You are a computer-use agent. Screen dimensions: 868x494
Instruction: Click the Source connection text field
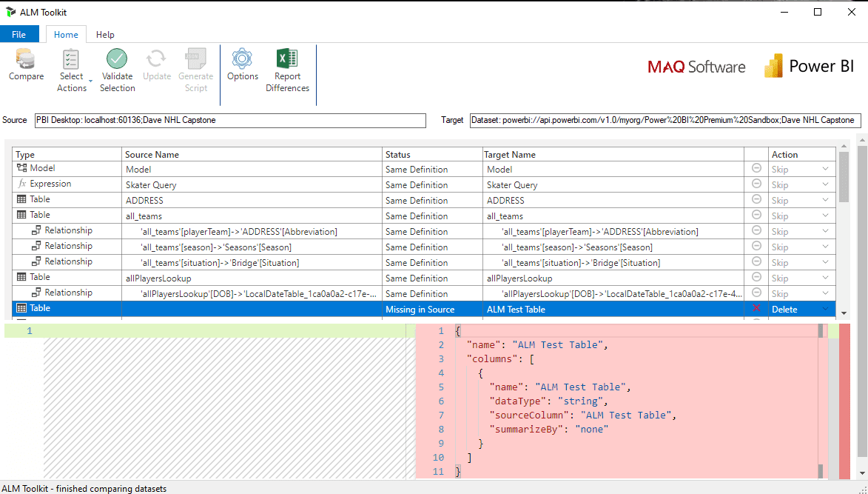pos(230,120)
